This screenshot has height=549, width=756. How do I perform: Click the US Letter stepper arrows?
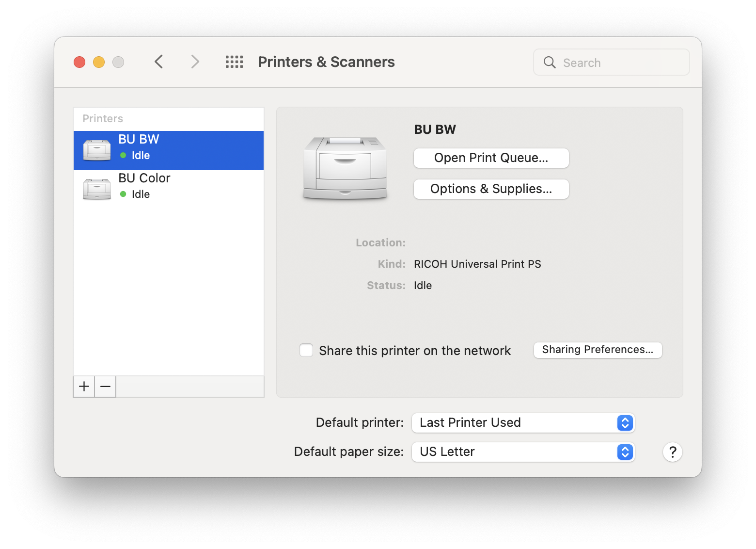coord(625,452)
